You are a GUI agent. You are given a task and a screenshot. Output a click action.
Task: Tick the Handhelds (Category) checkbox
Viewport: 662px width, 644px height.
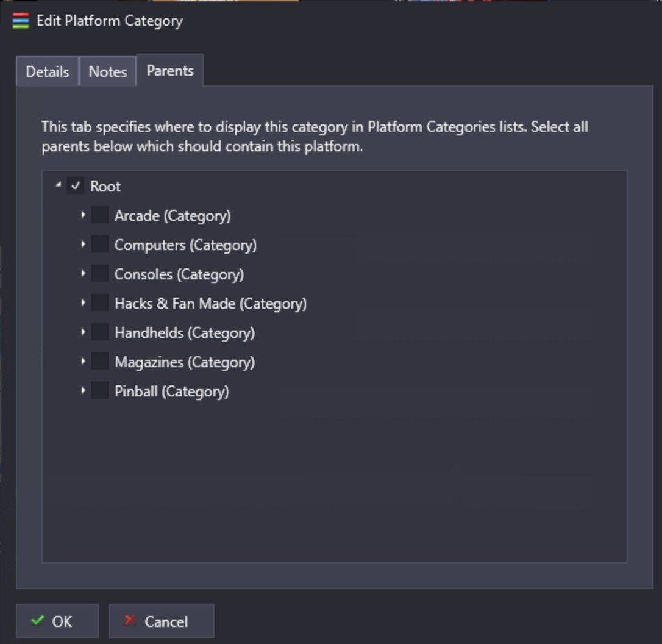point(100,332)
